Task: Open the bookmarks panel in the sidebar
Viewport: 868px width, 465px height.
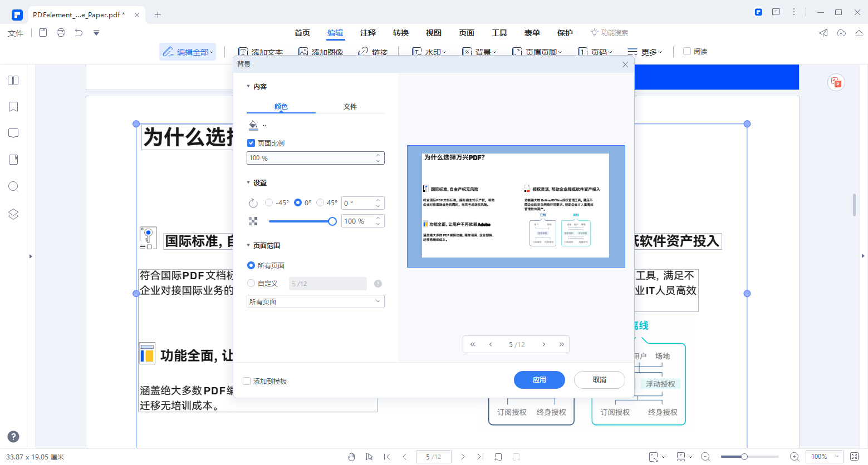Action: pos(13,107)
